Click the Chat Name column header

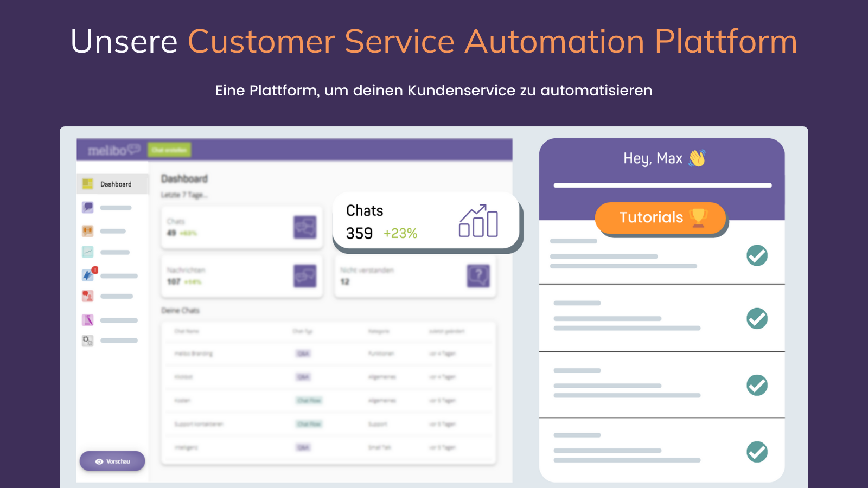click(x=187, y=331)
